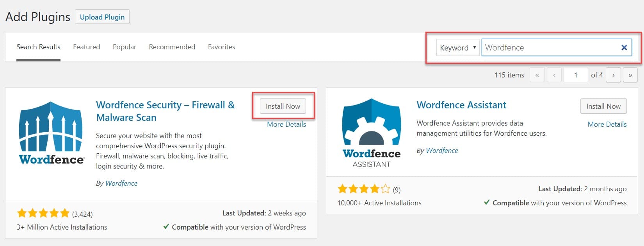Install Wordfence Security plugin now

click(x=283, y=106)
